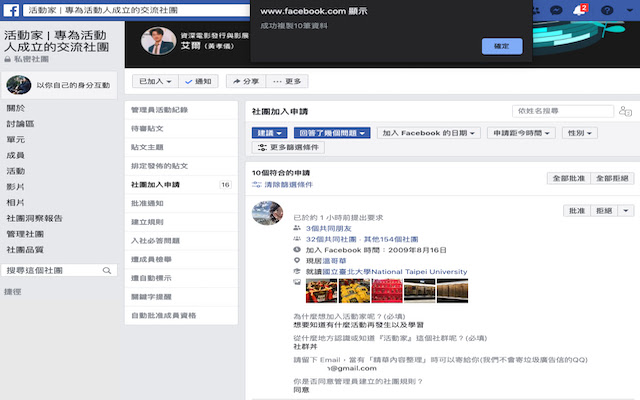
Task: Click the people icon next to name search
Action: (x=625, y=111)
